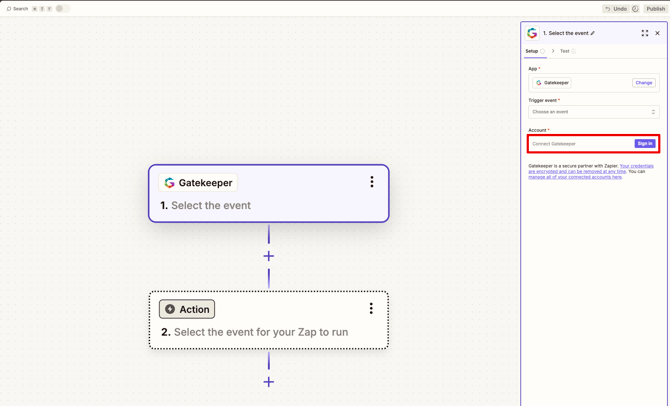Screen dimensions: 670x406
Task: Click the Gatekeeper app badge in step 1
Action: 198,182
